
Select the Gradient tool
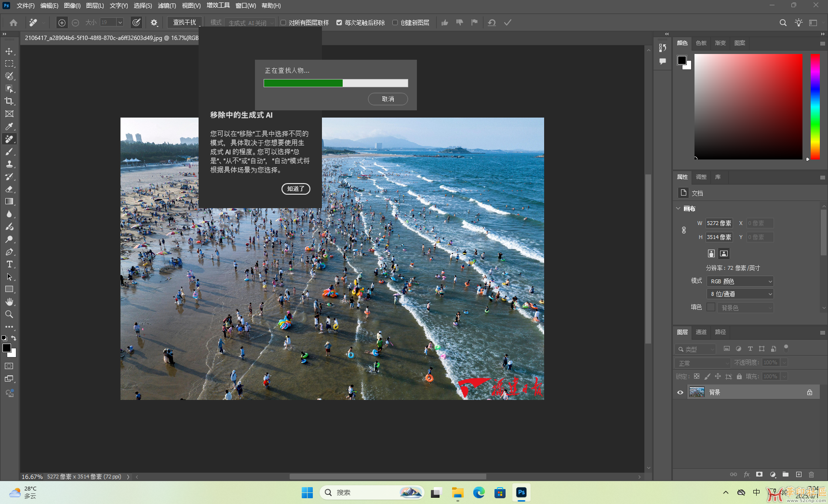coord(9,201)
